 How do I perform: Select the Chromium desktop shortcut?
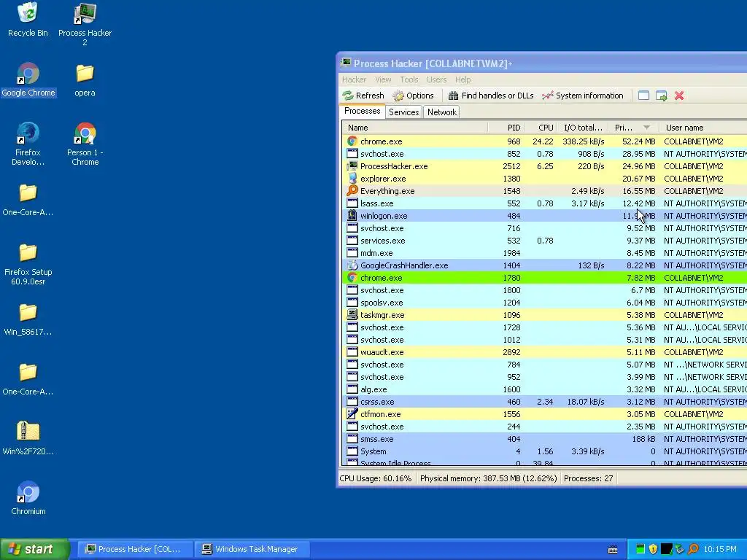[28, 498]
